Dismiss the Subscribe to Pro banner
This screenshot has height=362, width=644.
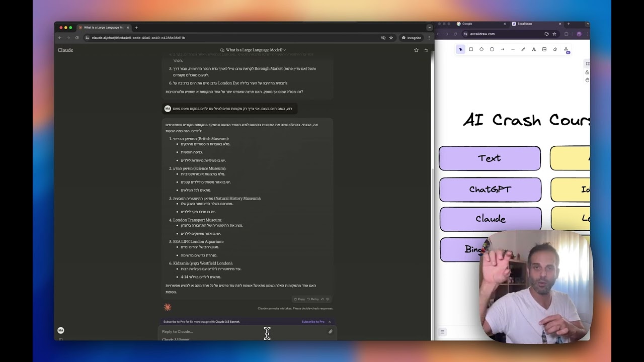pyautogui.click(x=330, y=322)
